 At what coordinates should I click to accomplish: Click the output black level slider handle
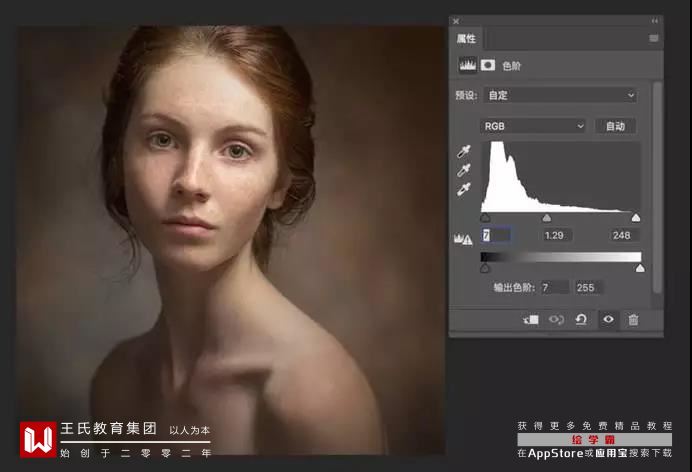[x=485, y=268]
